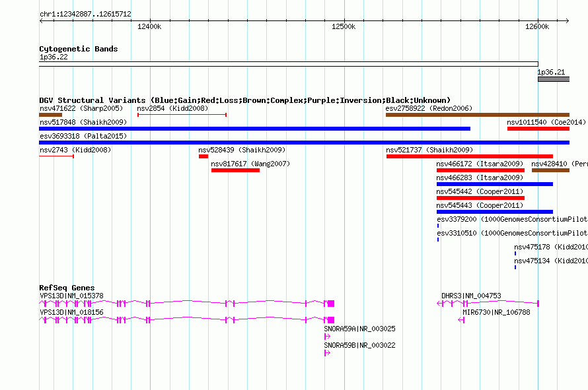Click the nsv1011540 (Coe2014) red loss bar
Viewport: 588px width, 390px height.
tap(538, 129)
